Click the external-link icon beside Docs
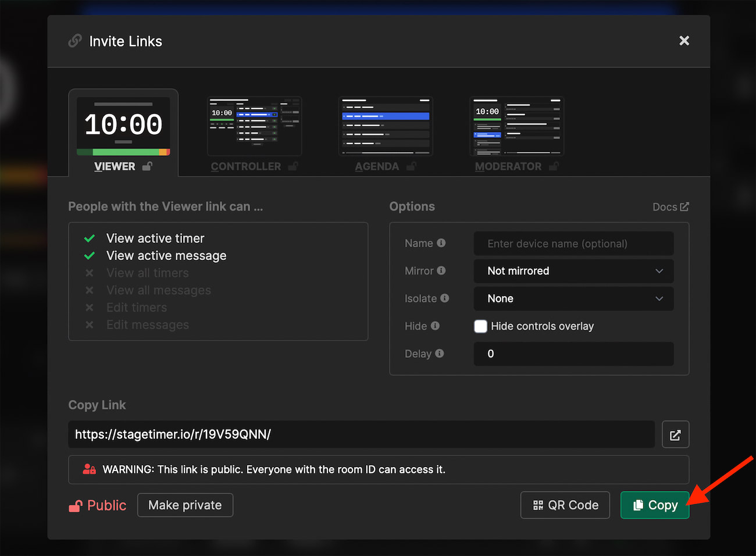This screenshot has height=556, width=756. click(684, 206)
